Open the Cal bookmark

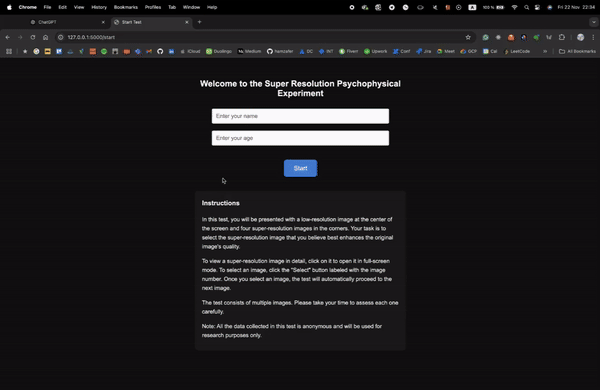(x=490, y=51)
